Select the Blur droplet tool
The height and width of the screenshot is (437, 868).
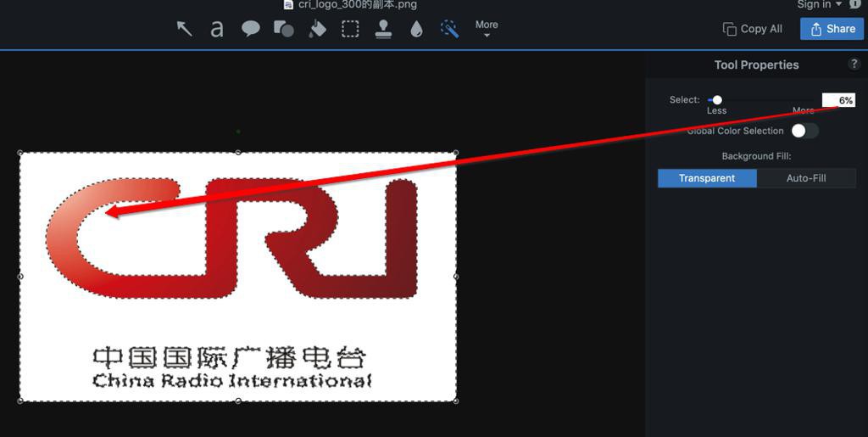click(x=417, y=29)
